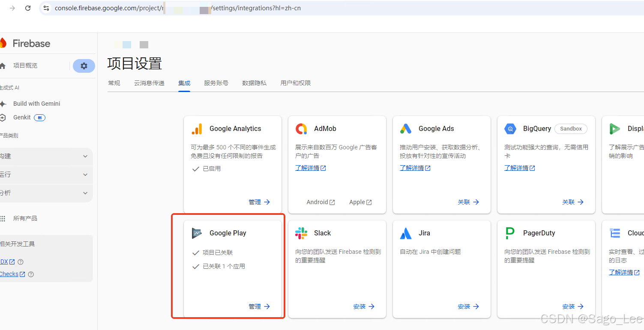Click the browser reload icon
This screenshot has width=644, height=330.
click(x=28, y=8)
